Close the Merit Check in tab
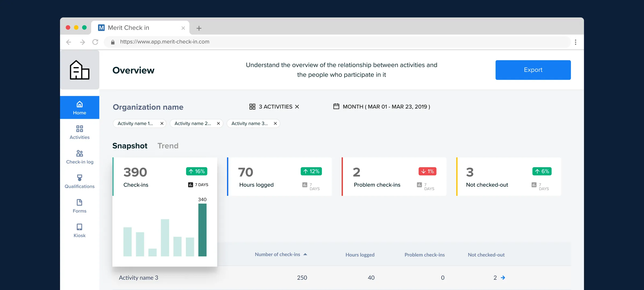 [183, 28]
